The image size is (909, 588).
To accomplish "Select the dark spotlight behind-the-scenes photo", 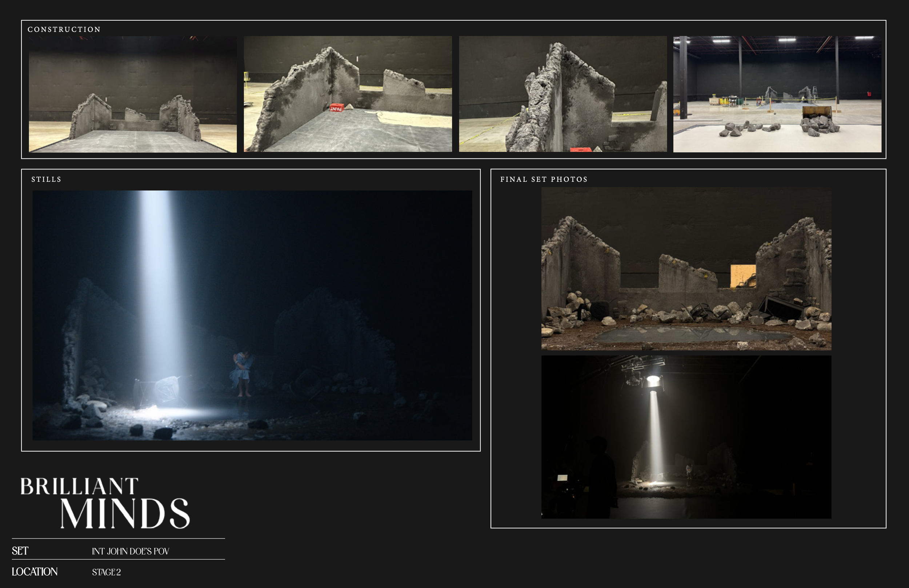I will (686, 437).
